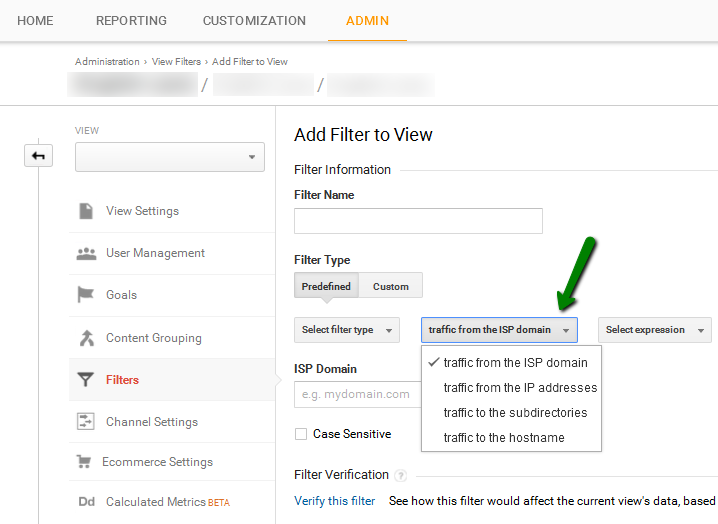Click the Add Filter to View breadcrumb text
The width and height of the screenshot is (718, 524).
(x=250, y=61)
